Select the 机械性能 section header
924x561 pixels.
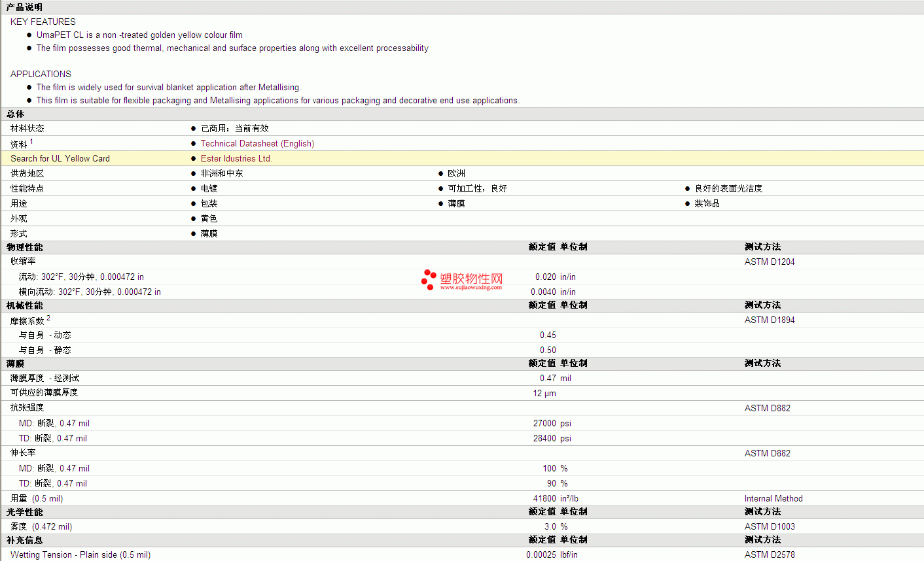coord(25,305)
